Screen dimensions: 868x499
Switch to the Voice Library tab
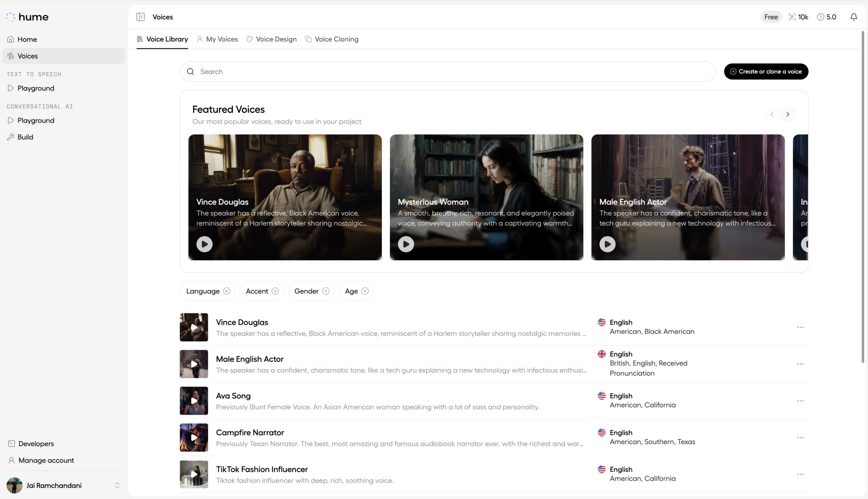[x=162, y=39]
